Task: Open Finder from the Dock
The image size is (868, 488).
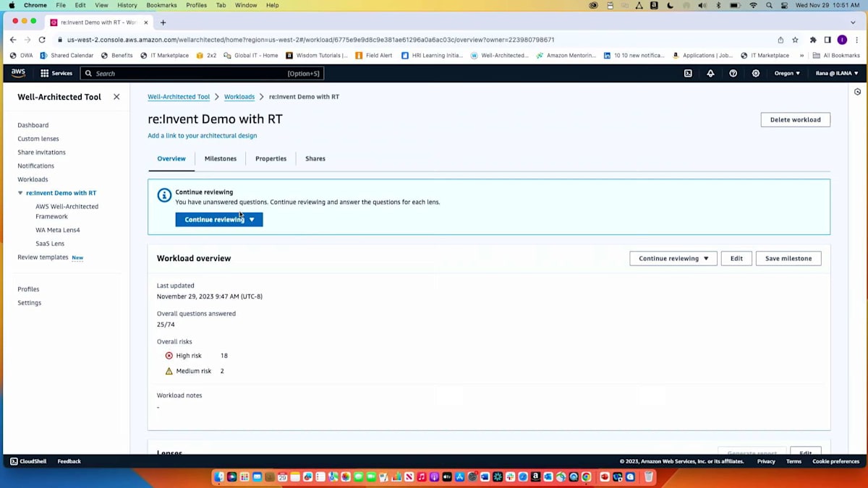Action: (x=219, y=477)
